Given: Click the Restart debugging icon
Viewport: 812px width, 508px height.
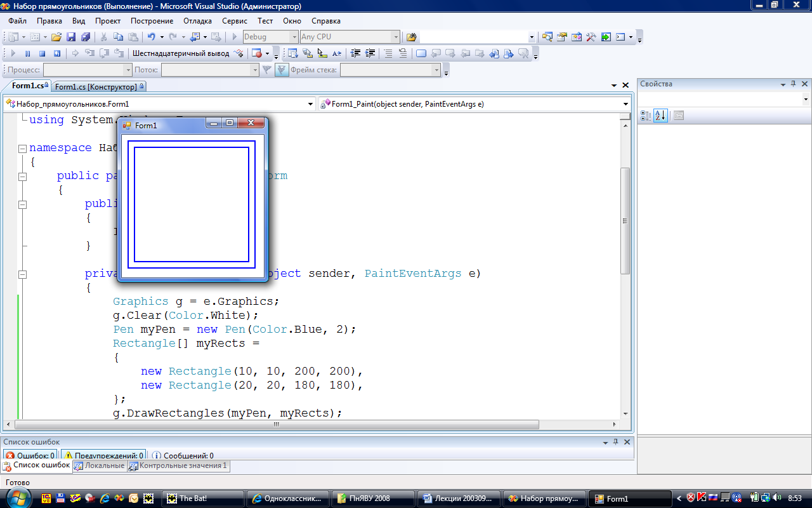Looking at the screenshot, I should pos(56,53).
